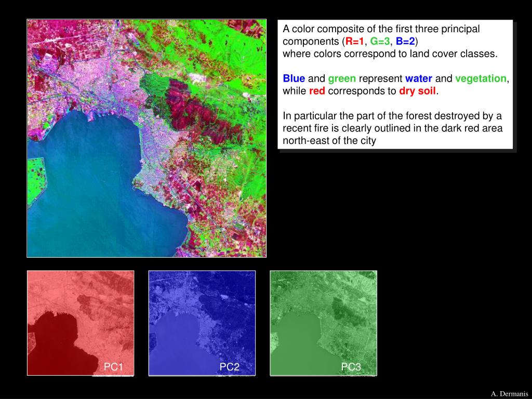The image size is (532, 399).
Task: Click the red words 'dry soil'
Action: (x=417, y=91)
